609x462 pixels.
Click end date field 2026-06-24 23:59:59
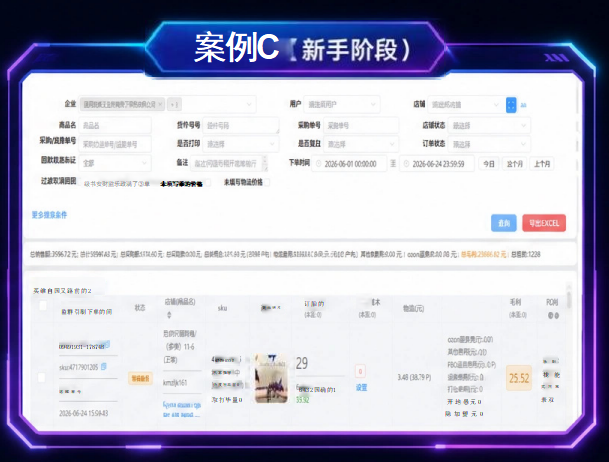pyautogui.click(x=437, y=163)
